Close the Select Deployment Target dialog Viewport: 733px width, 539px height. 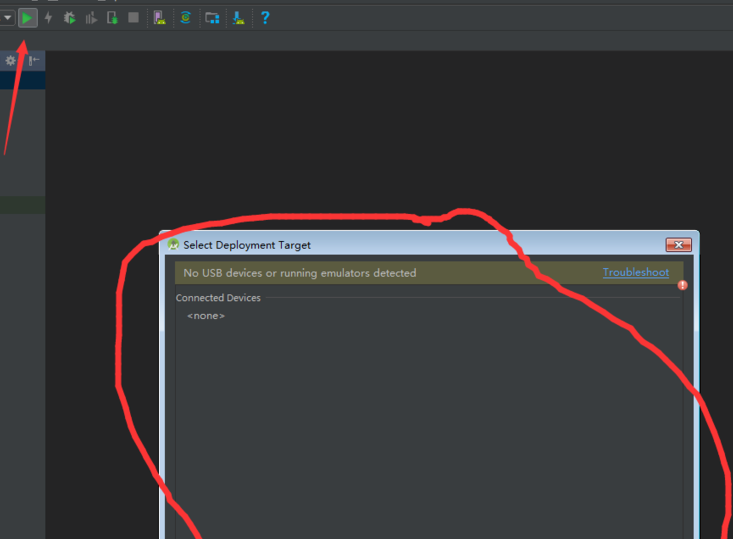678,245
